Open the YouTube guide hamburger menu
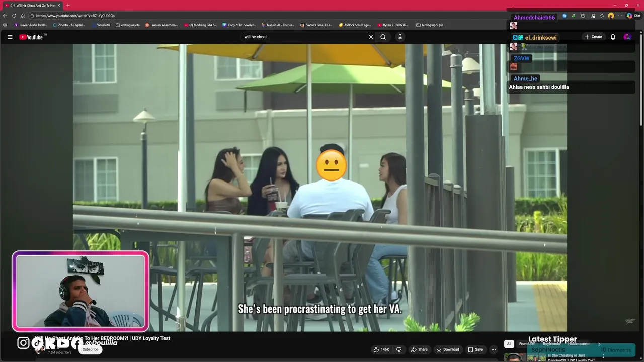The image size is (644, 362). click(10, 37)
